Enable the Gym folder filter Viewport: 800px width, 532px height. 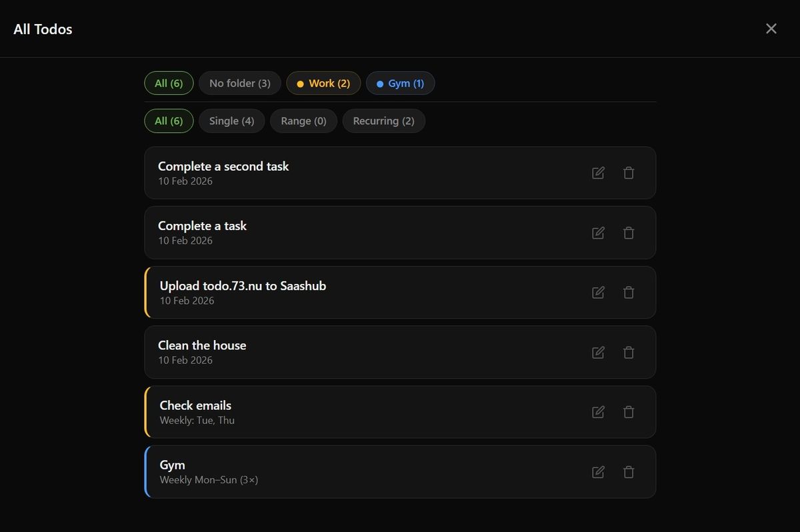tap(400, 83)
